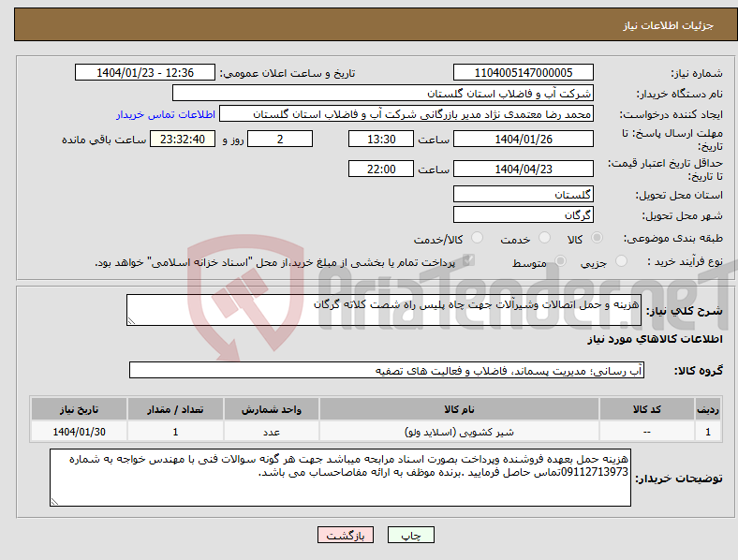
Task: Select the متوسط purchase type radio
Action: 560,261
